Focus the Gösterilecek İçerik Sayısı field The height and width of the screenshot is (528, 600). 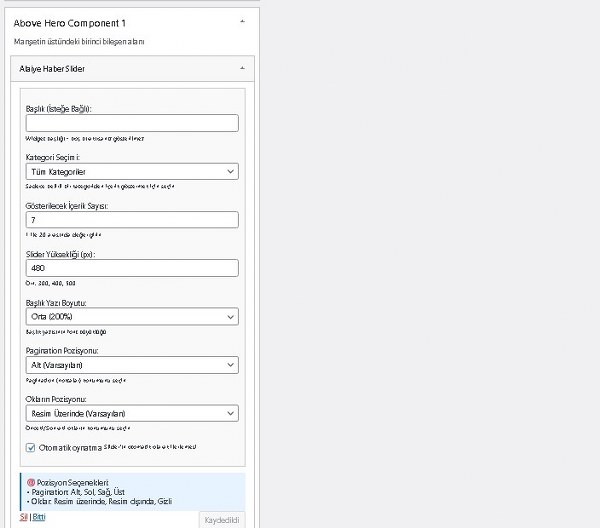pos(131,220)
